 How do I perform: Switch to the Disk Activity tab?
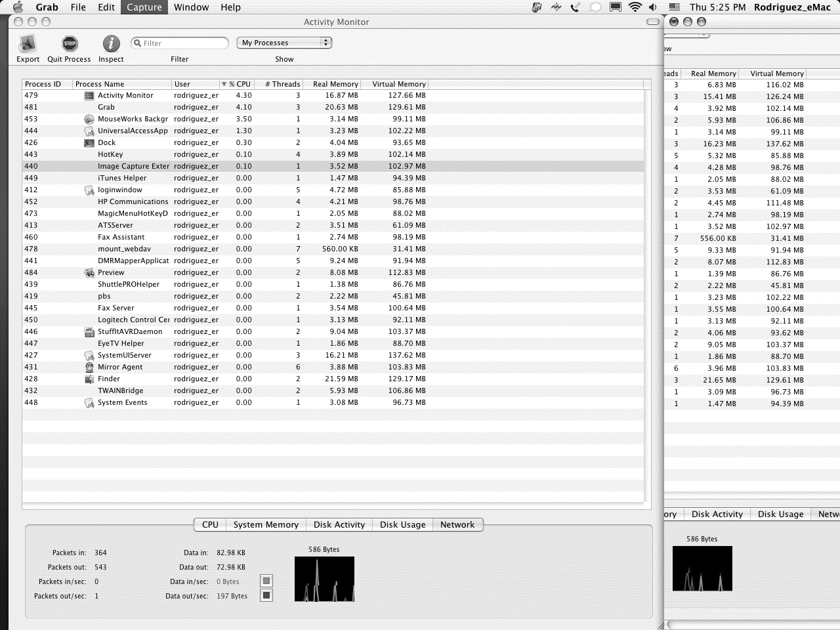pyautogui.click(x=339, y=524)
